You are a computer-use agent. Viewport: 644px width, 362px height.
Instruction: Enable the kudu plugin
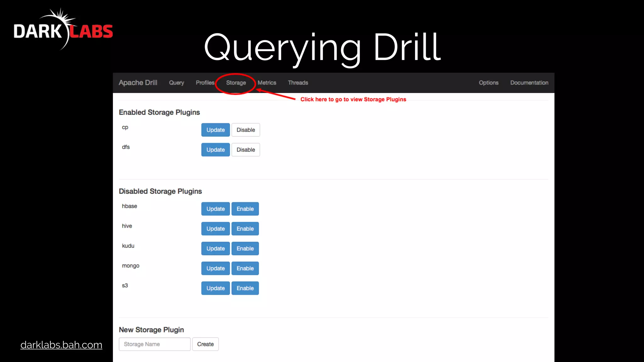[x=245, y=249]
